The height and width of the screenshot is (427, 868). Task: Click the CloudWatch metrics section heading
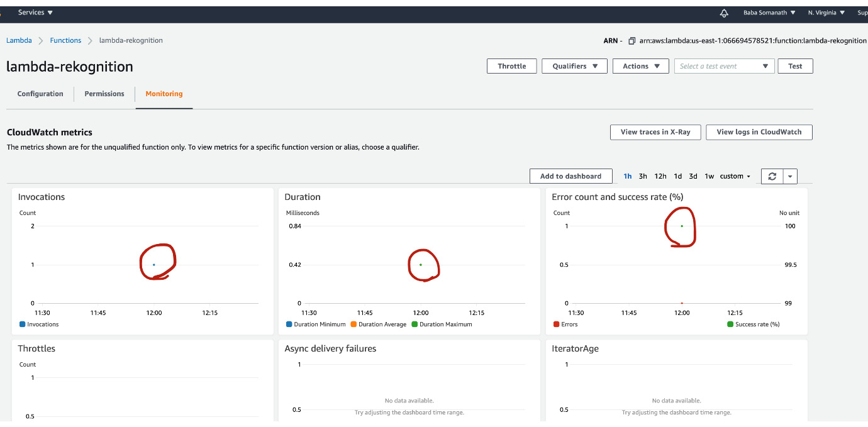(x=50, y=132)
